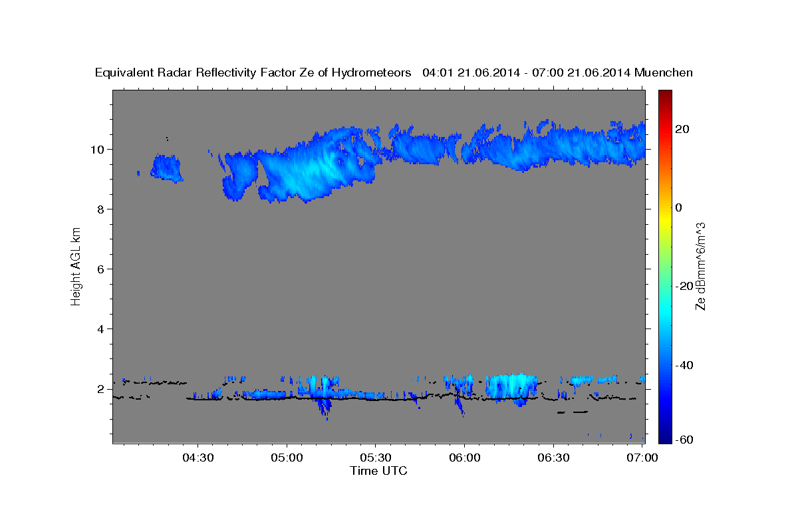Screen dimensions: 798x532
Task: Click the colorbar tick label -20
Action: (684, 286)
